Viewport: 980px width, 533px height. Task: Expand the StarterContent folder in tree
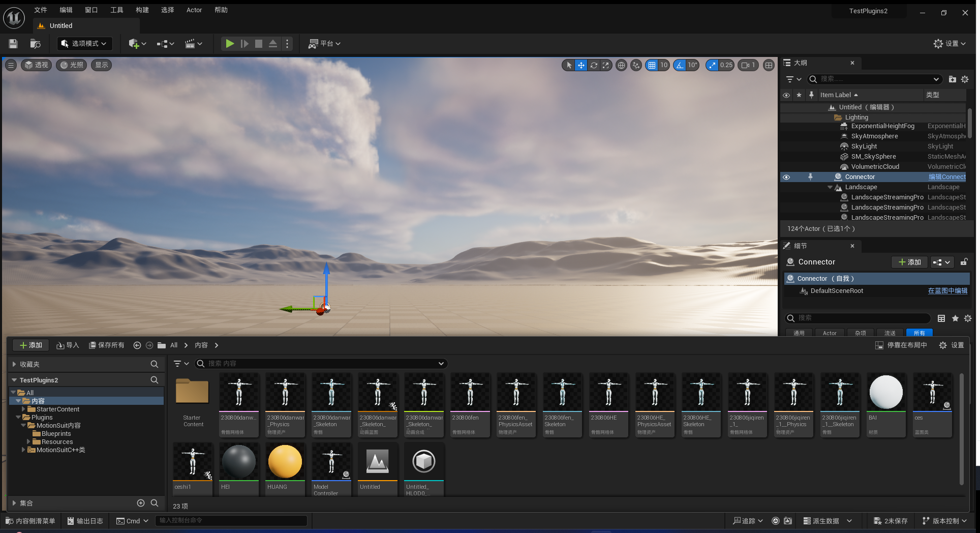(x=23, y=409)
